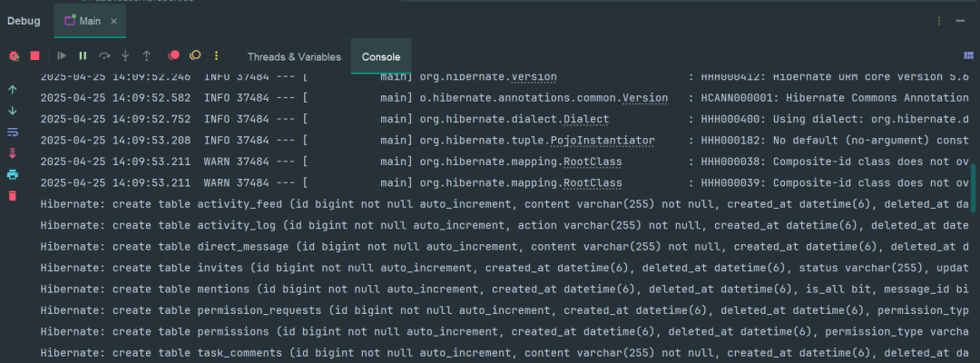Image resolution: width=980 pixels, height=363 pixels.
Task: Click the create table activity_log line
Action: [505, 226]
